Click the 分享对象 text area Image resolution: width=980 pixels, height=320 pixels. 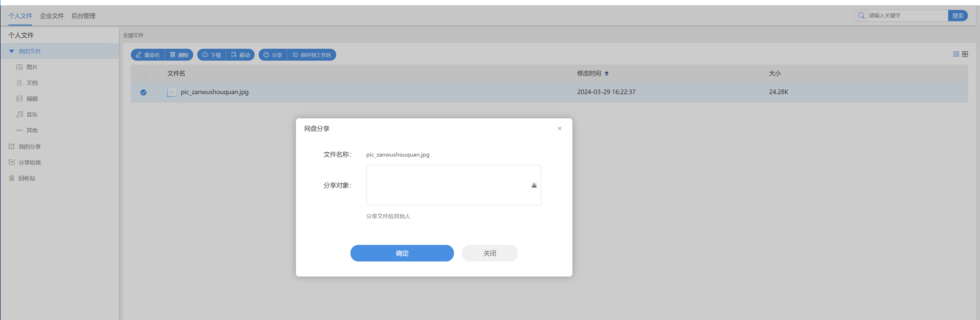[x=447, y=185]
